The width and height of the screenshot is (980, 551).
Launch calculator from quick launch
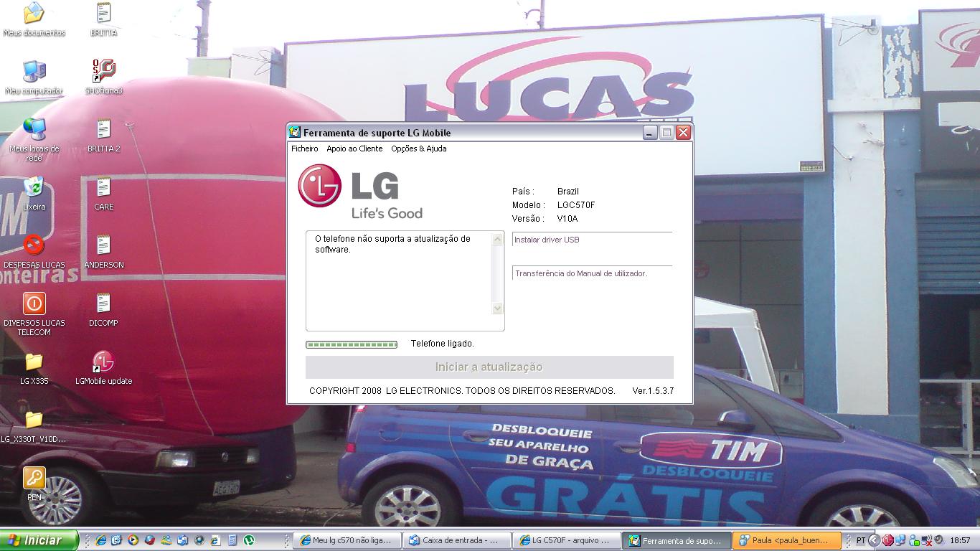pos(232,540)
